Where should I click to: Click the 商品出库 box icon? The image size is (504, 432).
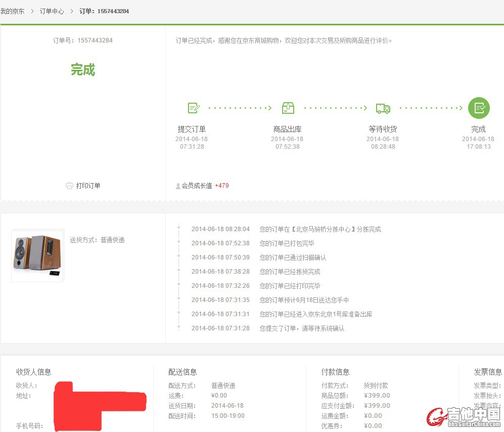click(288, 108)
